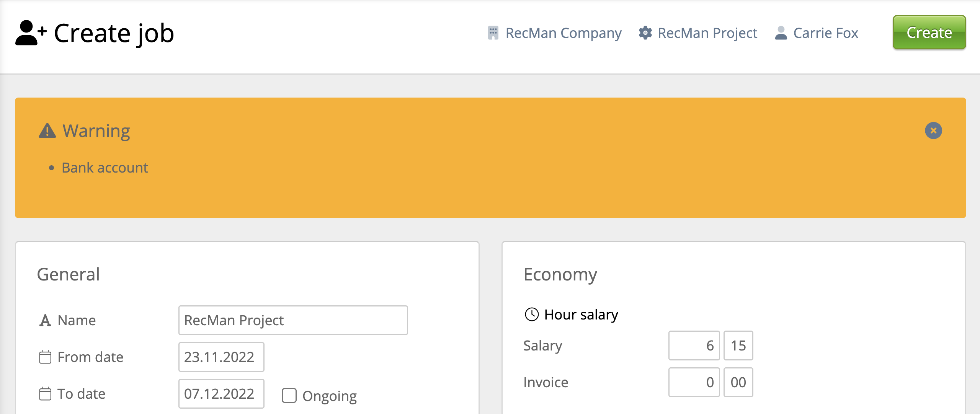
Task: Click the Salary whole-amount field showing 6
Action: 694,346
